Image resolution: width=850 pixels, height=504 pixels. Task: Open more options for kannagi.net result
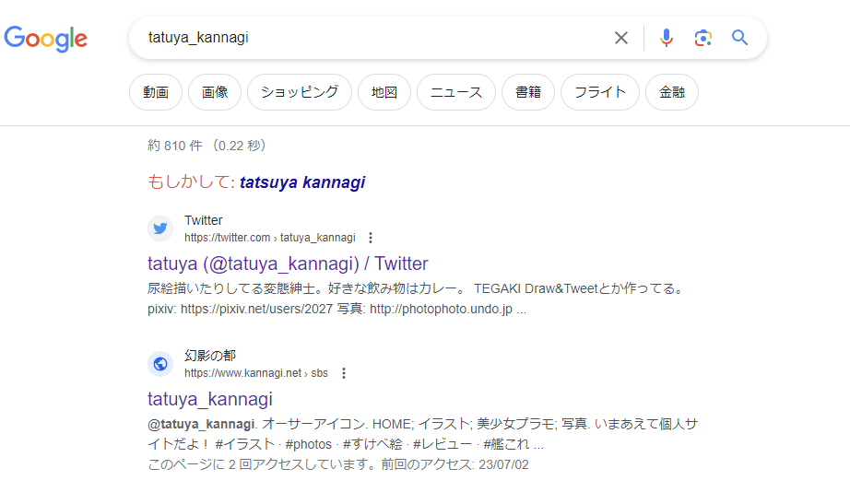point(344,373)
